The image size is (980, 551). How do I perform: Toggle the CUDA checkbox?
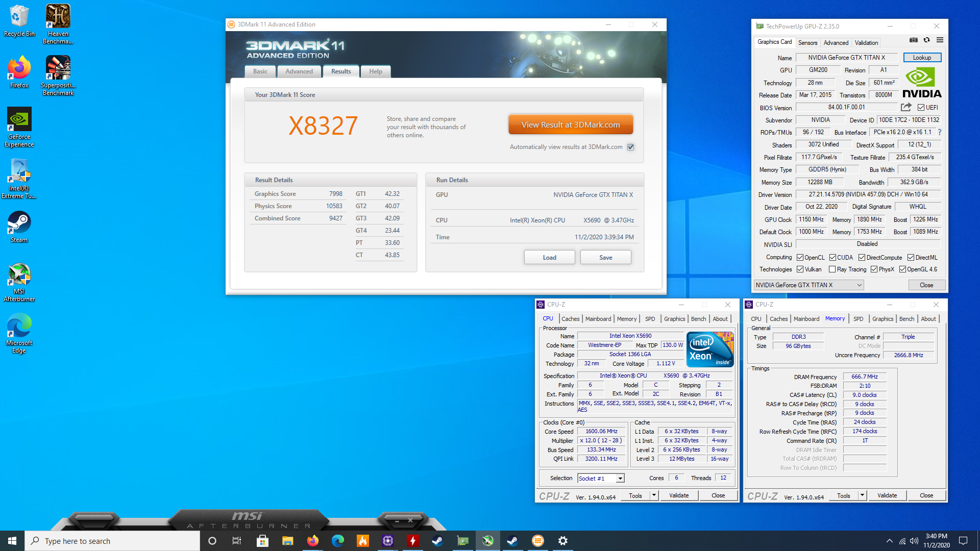(x=832, y=258)
